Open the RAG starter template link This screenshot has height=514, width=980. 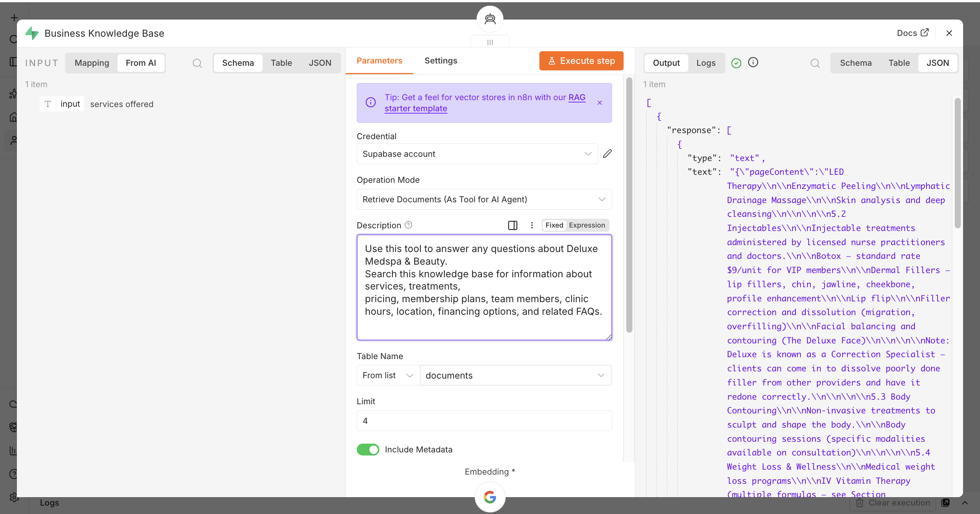coord(485,103)
